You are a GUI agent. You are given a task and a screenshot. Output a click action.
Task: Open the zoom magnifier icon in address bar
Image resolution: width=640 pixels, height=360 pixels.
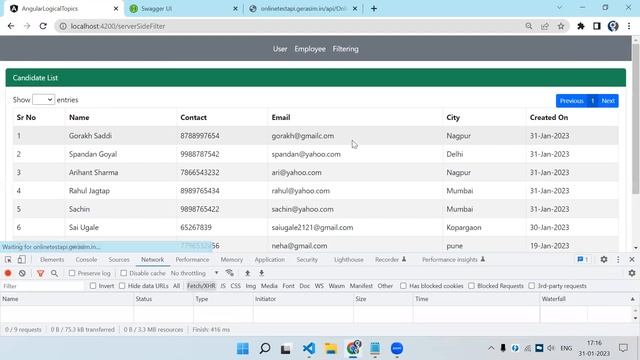[529, 26]
